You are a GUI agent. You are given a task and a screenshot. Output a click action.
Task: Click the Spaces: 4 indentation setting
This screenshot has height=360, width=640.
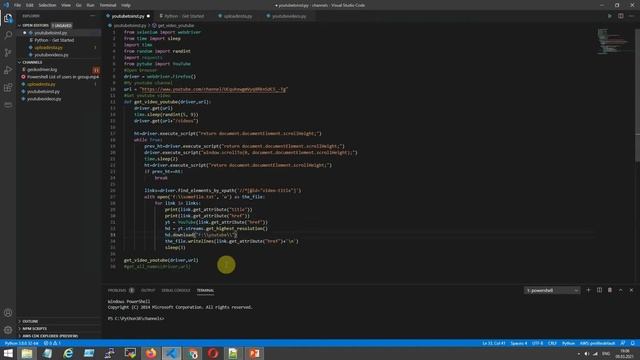pyautogui.click(x=518, y=343)
